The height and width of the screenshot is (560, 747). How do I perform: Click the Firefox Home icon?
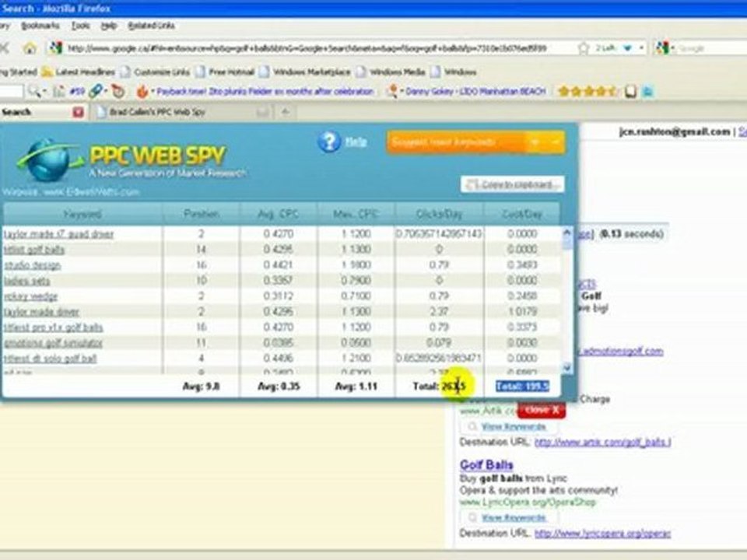[x=30, y=47]
